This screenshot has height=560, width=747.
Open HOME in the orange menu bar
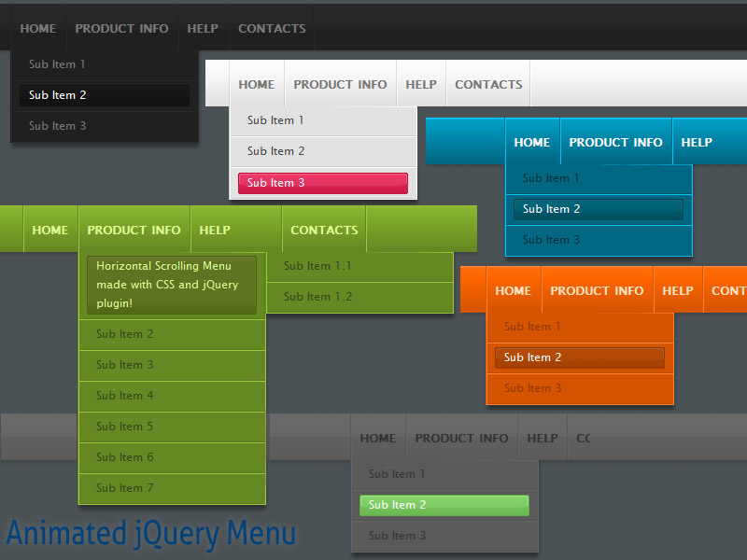coord(514,290)
